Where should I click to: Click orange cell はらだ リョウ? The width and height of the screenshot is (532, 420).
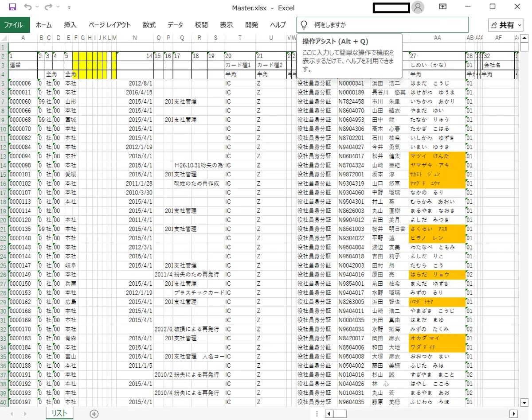[x=437, y=274]
